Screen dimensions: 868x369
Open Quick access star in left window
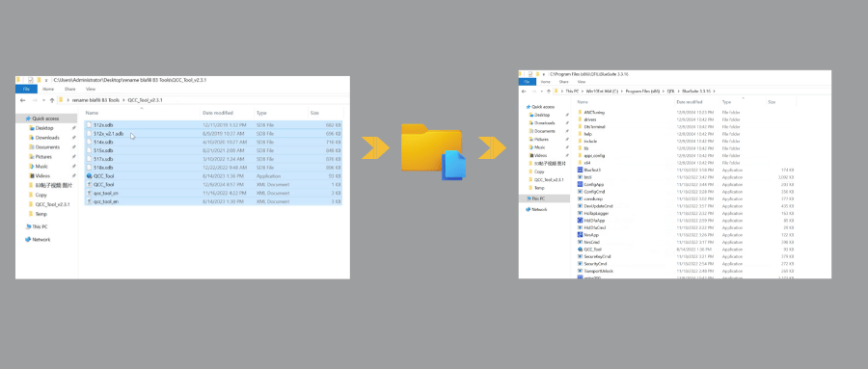point(28,119)
